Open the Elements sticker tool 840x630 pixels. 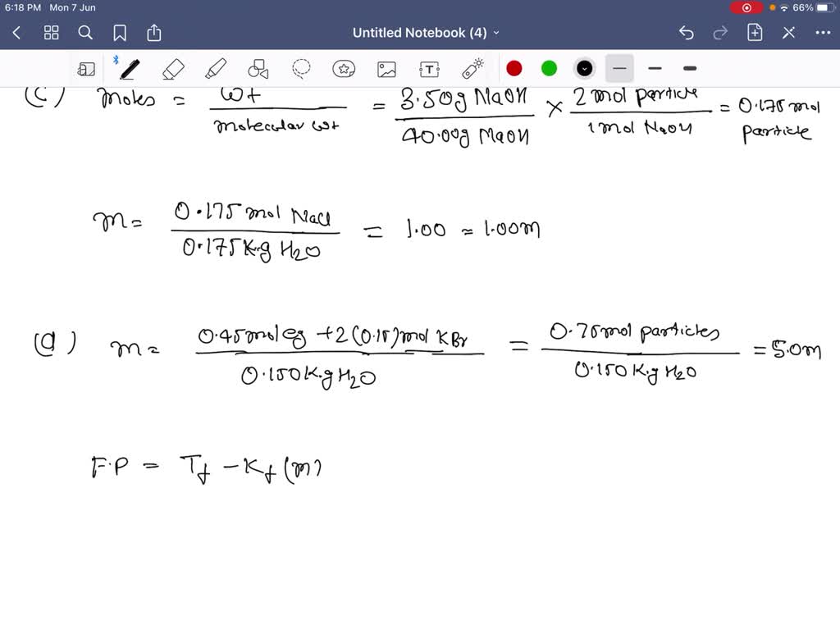click(344, 69)
